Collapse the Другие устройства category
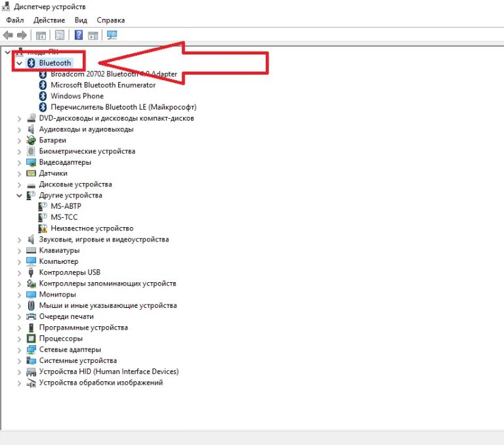 [19, 196]
